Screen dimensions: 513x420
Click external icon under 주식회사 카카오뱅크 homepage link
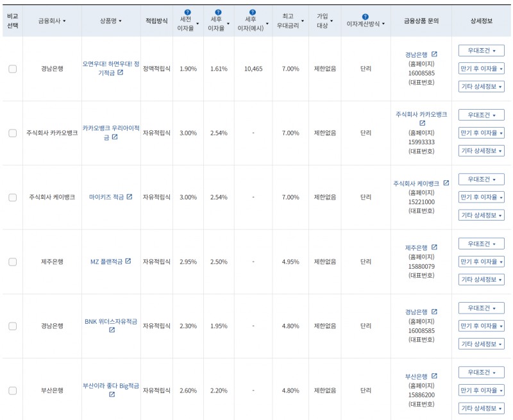pos(423,123)
